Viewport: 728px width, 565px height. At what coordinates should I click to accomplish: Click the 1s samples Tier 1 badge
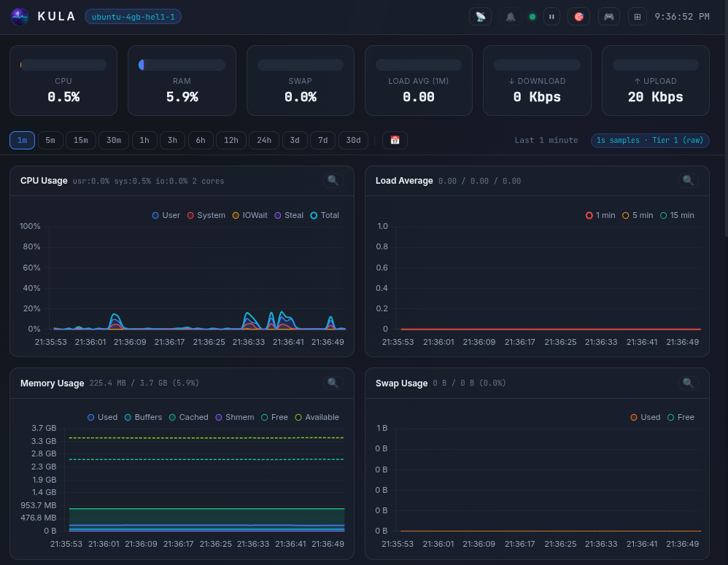click(649, 140)
